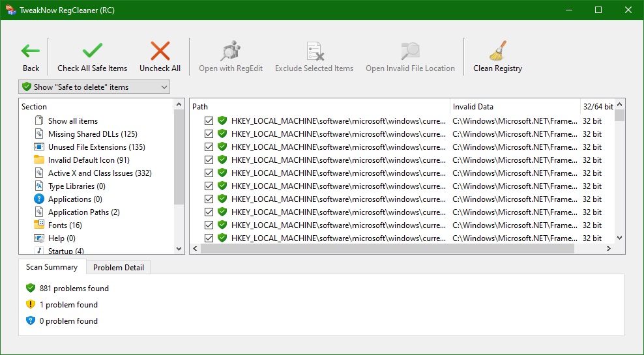Viewport: 644px width, 355px height.
Task: Select Startup (4) section
Action: tap(66, 251)
